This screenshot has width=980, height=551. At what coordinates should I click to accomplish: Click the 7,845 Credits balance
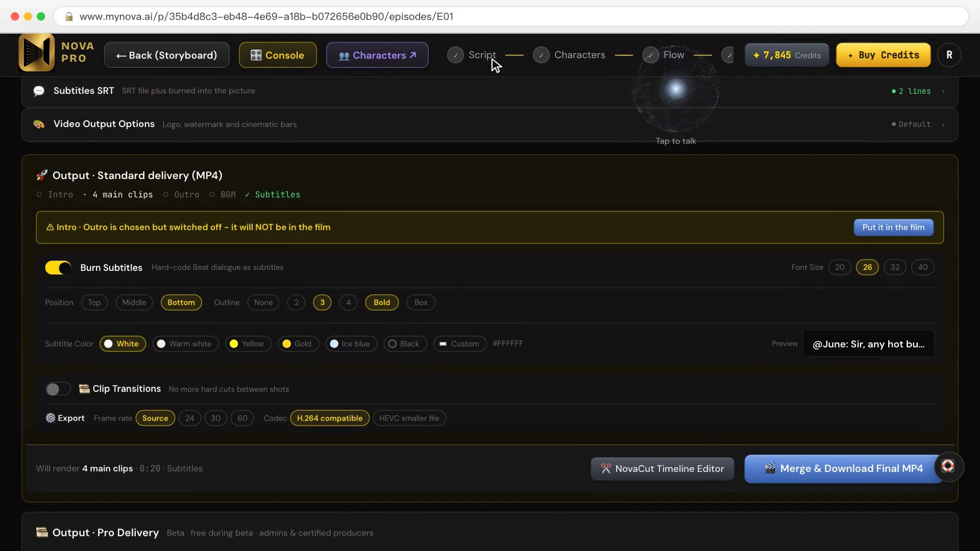pos(787,55)
